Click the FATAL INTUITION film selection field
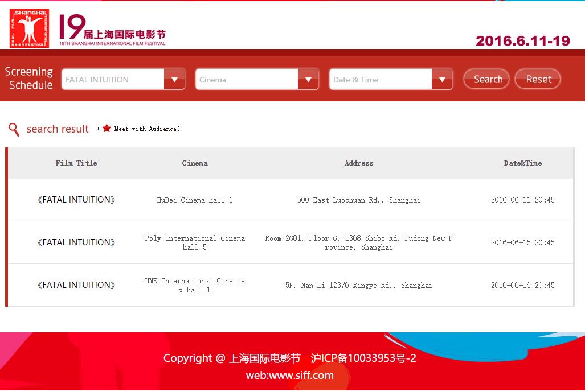585x392 pixels. 113,79
